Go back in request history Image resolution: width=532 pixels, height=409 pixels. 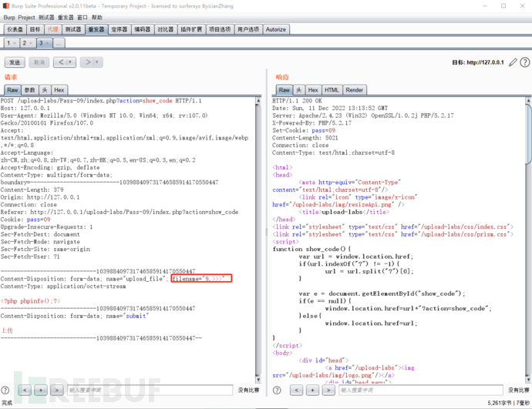pyautogui.click(x=59, y=62)
